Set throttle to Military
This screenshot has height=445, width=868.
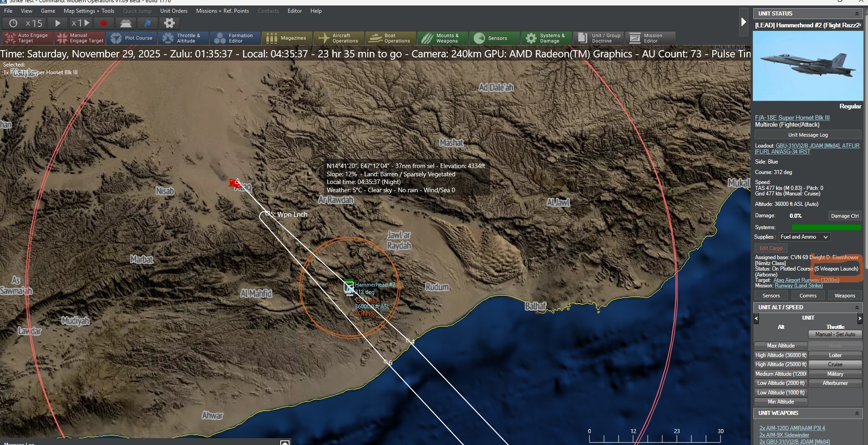pyautogui.click(x=835, y=374)
